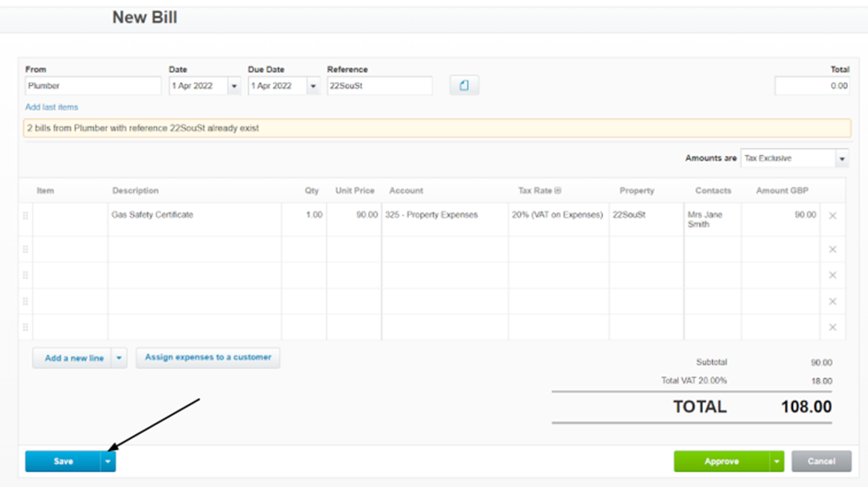Remove the fourth line item row

pyautogui.click(x=832, y=301)
